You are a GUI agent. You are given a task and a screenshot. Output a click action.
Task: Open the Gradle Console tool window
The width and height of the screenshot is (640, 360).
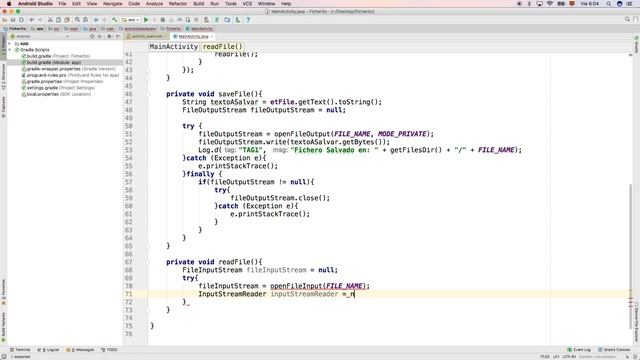pos(614,350)
